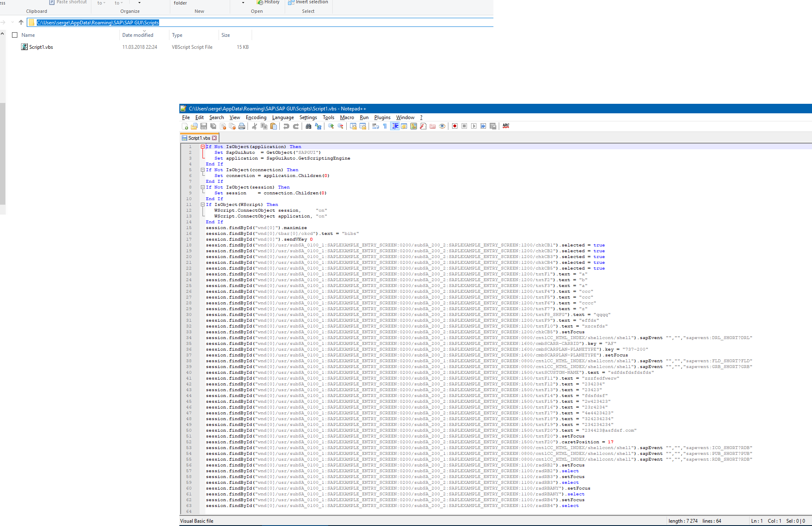Collapse the fold marker at line 11
The height and width of the screenshot is (526, 812).
[203, 205]
